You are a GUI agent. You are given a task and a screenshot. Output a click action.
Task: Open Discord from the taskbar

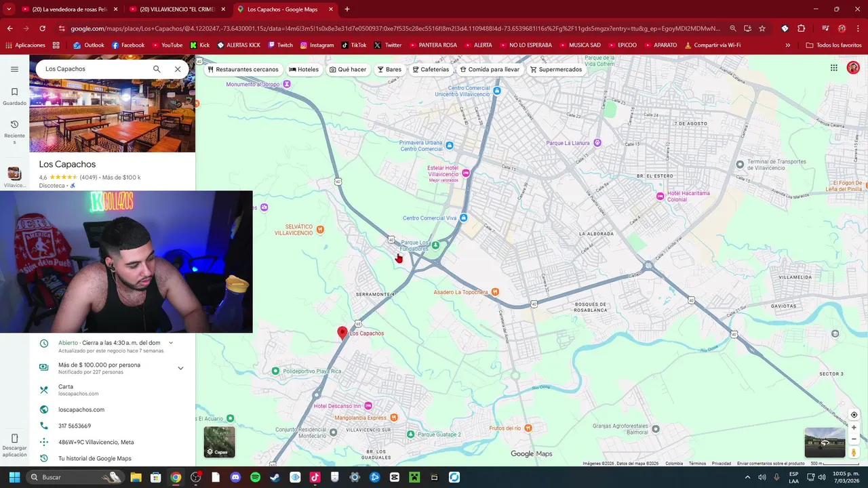[x=235, y=477]
